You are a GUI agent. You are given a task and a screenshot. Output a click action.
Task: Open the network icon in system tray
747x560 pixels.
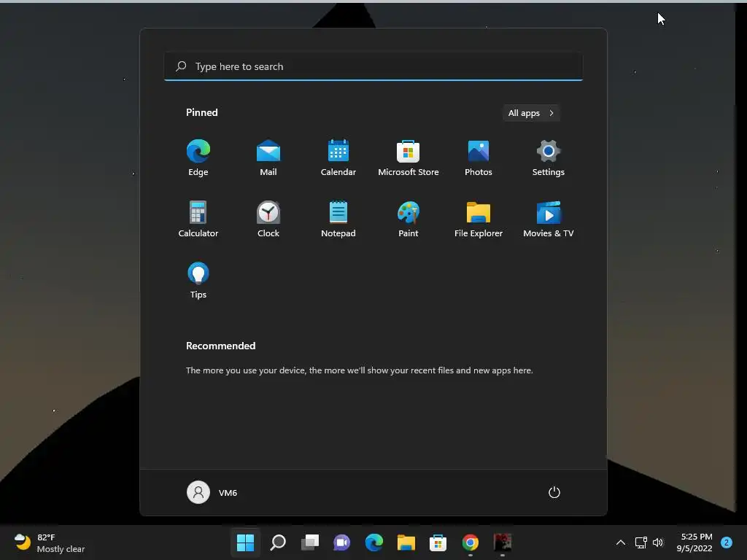click(x=640, y=542)
